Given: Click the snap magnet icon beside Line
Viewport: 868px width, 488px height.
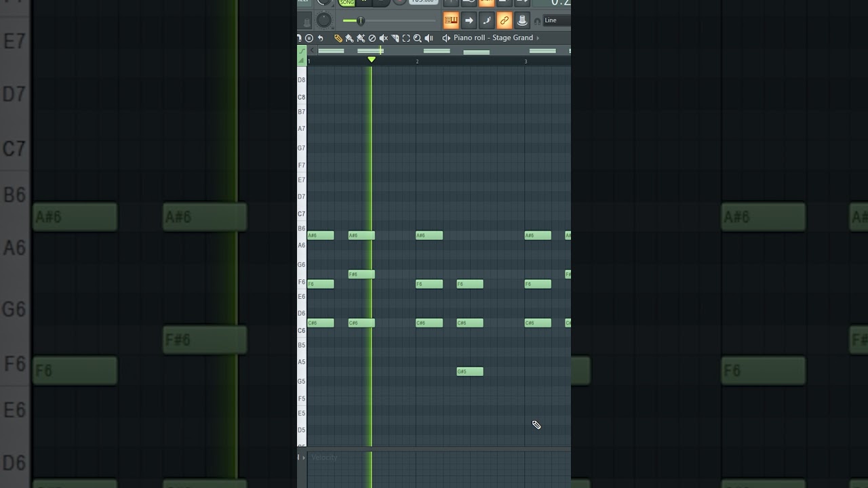Looking at the screenshot, I should coord(538,21).
